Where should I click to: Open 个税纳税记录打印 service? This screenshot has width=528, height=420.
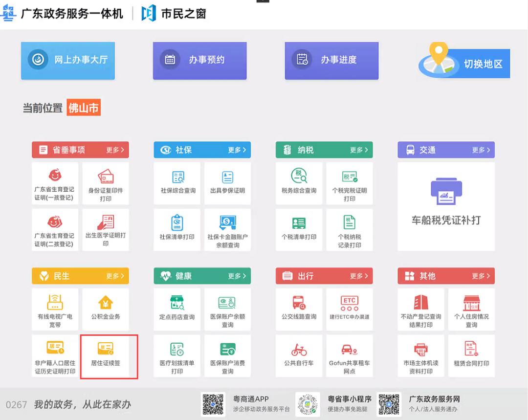pos(350,230)
